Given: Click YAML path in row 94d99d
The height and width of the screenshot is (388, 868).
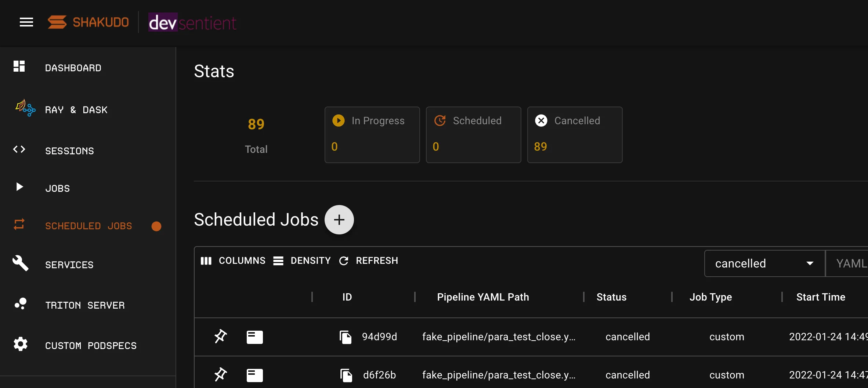Looking at the screenshot, I should [499, 337].
